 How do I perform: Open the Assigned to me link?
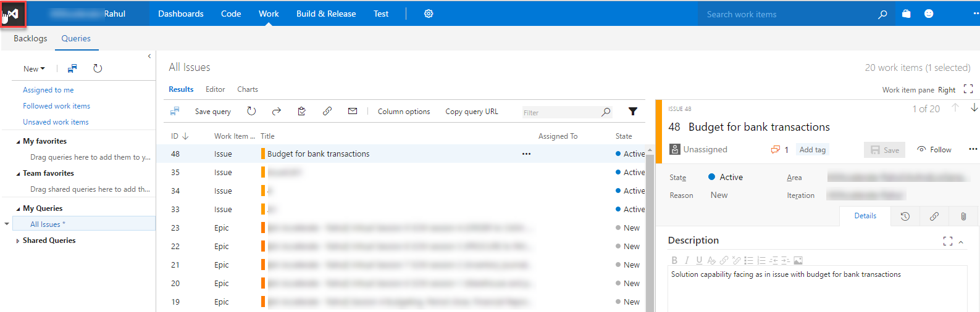tap(48, 90)
